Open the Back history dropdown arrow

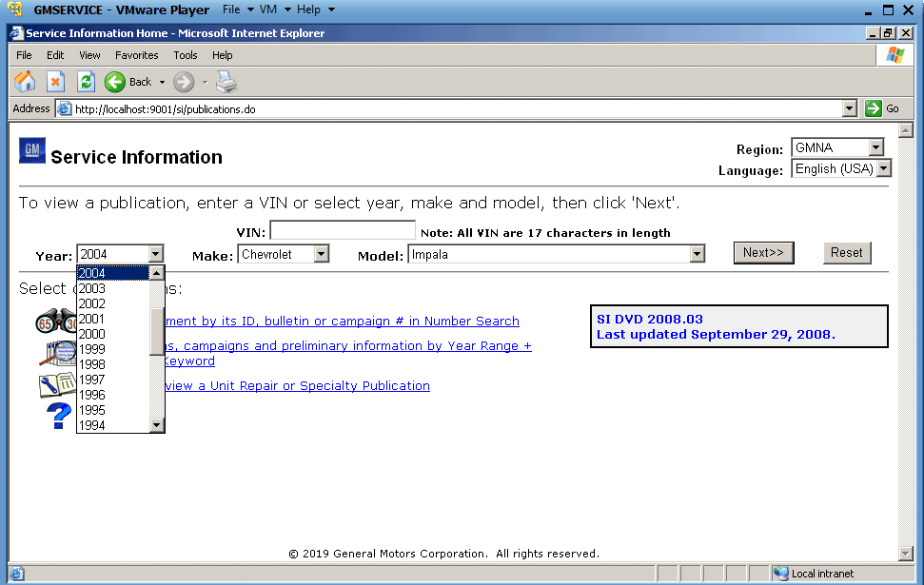coord(162,83)
